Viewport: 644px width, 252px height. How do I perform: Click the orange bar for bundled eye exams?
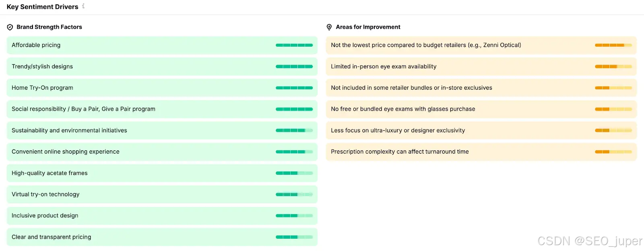(x=613, y=109)
